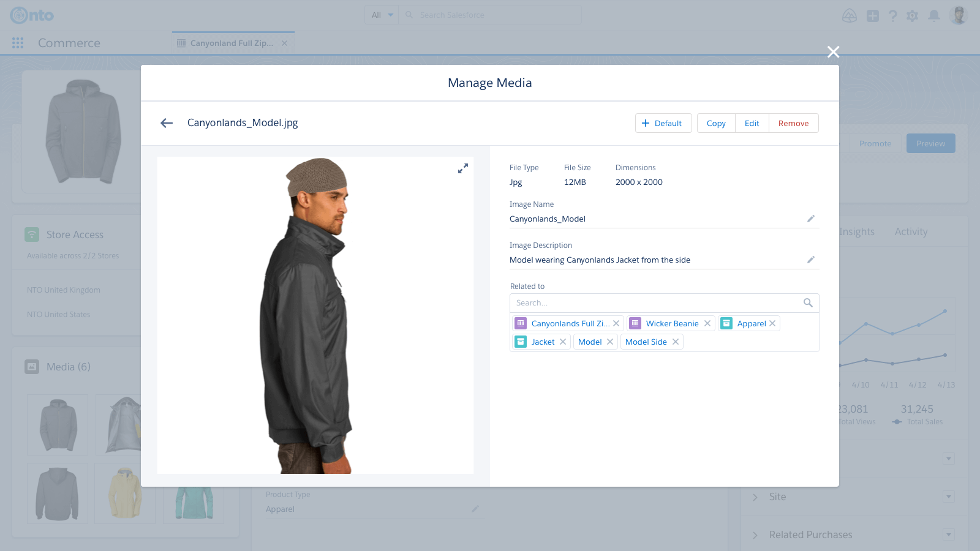This screenshot has width=980, height=551.
Task: Expand the model image to fullscreen
Action: (x=463, y=168)
